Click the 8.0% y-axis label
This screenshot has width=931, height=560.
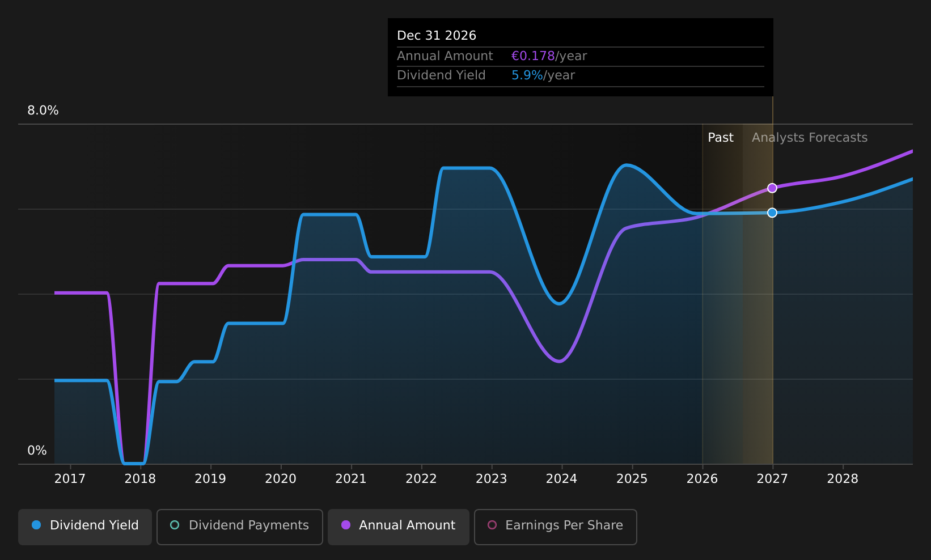tap(43, 111)
